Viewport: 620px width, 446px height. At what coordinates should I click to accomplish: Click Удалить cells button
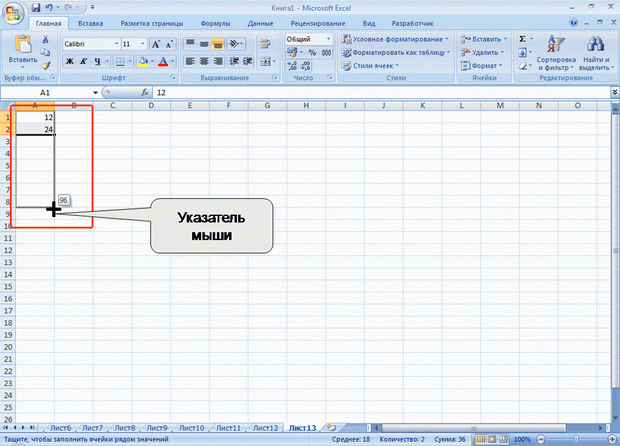click(x=482, y=52)
